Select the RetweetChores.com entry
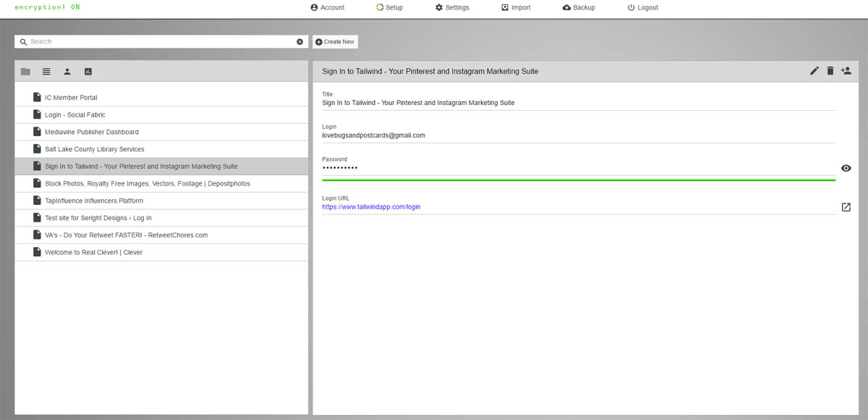Image resolution: width=868 pixels, height=420 pixels. point(161,235)
